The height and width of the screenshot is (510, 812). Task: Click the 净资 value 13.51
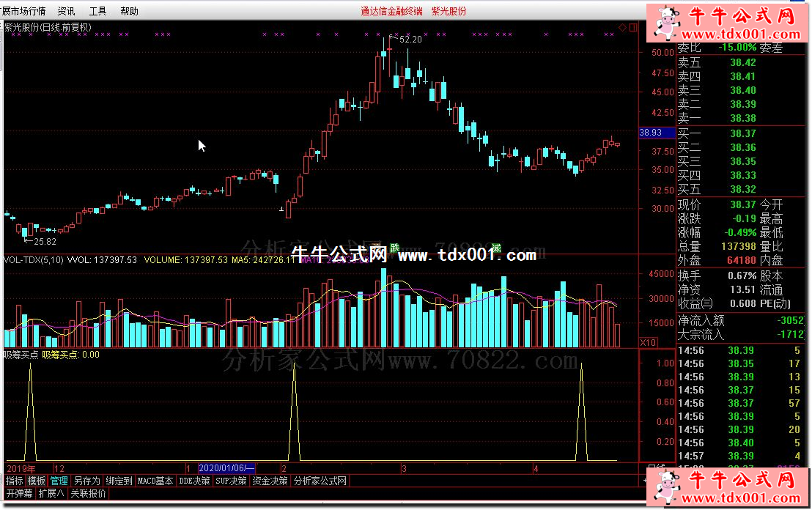coord(743,290)
